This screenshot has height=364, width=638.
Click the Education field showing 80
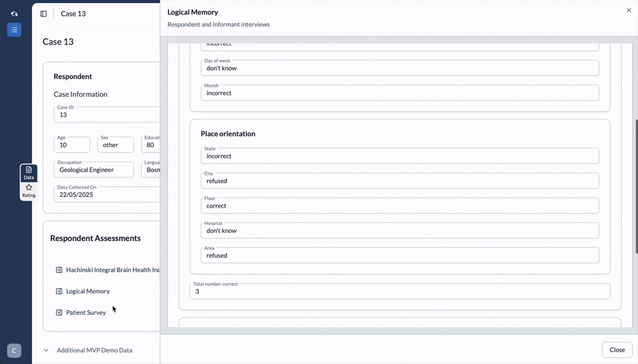coord(151,145)
